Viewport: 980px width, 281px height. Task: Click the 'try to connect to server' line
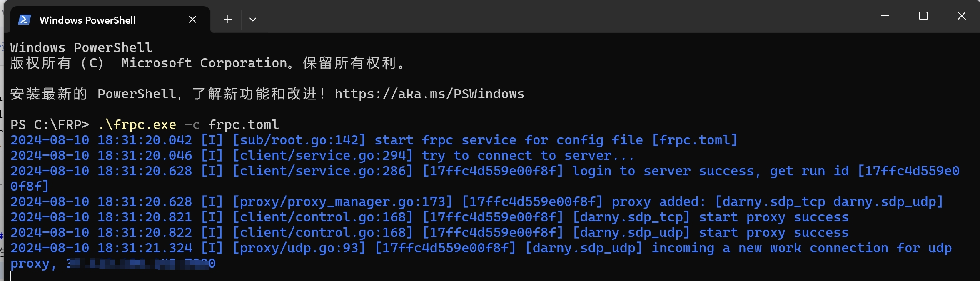coord(527,155)
